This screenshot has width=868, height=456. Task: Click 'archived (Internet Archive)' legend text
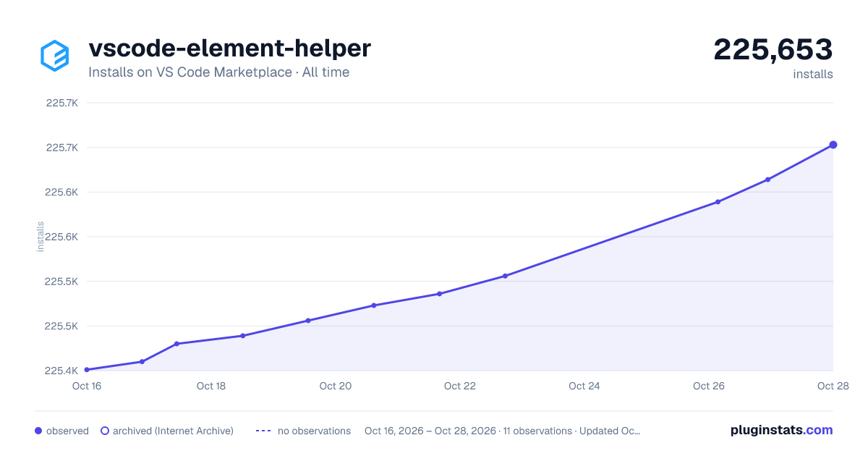(173, 431)
